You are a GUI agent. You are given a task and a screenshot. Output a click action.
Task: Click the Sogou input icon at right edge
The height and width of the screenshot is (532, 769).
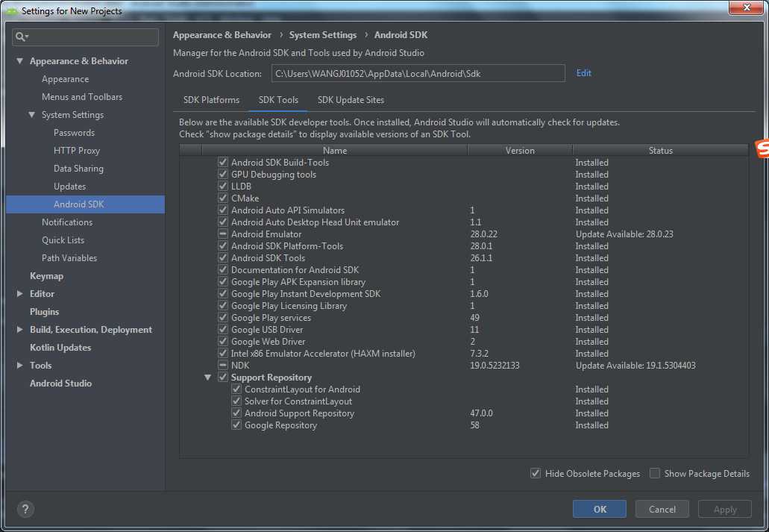click(762, 148)
